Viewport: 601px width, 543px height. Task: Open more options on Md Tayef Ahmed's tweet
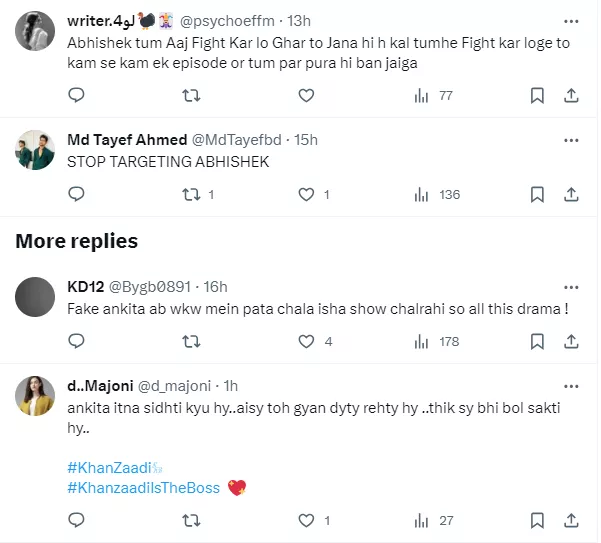[571, 139]
